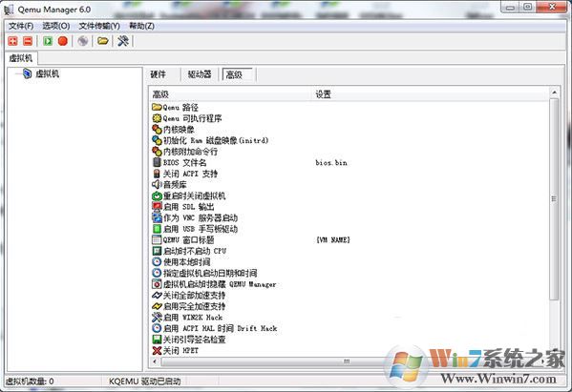The width and height of the screenshot is (572, 392).
Task: Click the ACPI HAL Drift Hack clock icon
Action: pyautogui.click(x=157, y=328)
